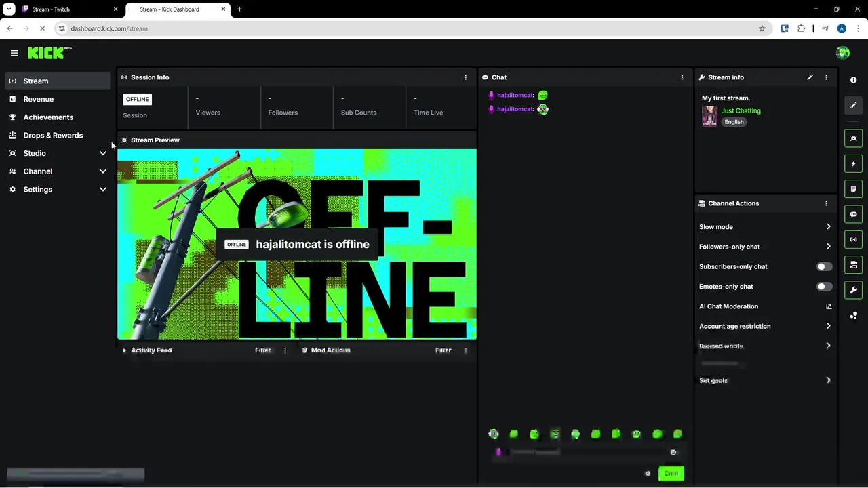Expand the Activity Feed panel

tap(124, 350)
